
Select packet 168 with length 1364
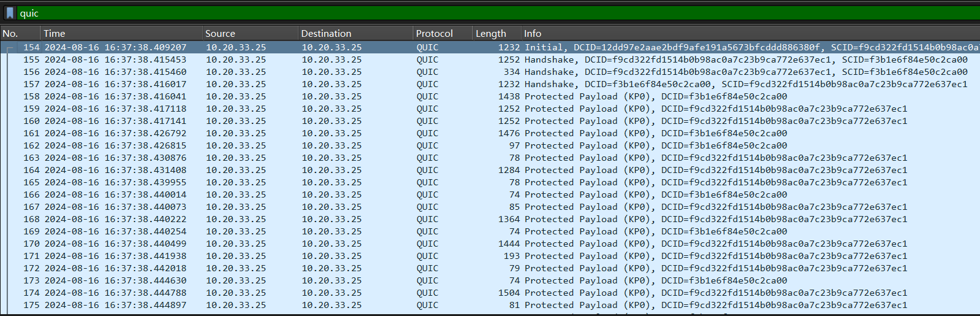click(368, 219)
